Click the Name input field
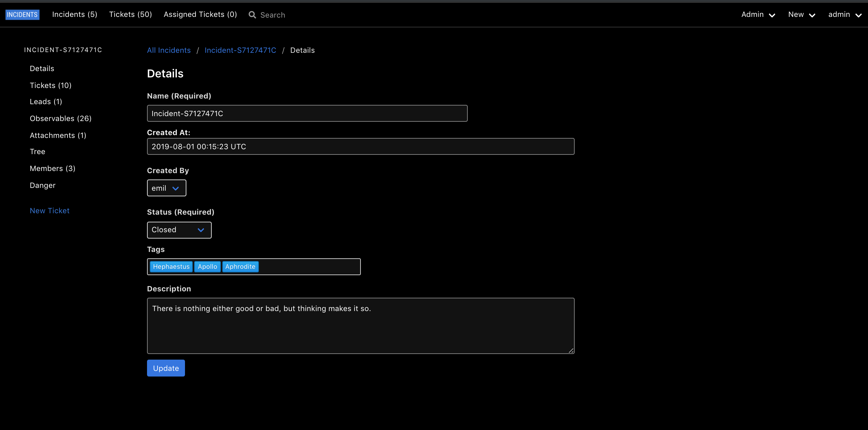 coord(307,113)
